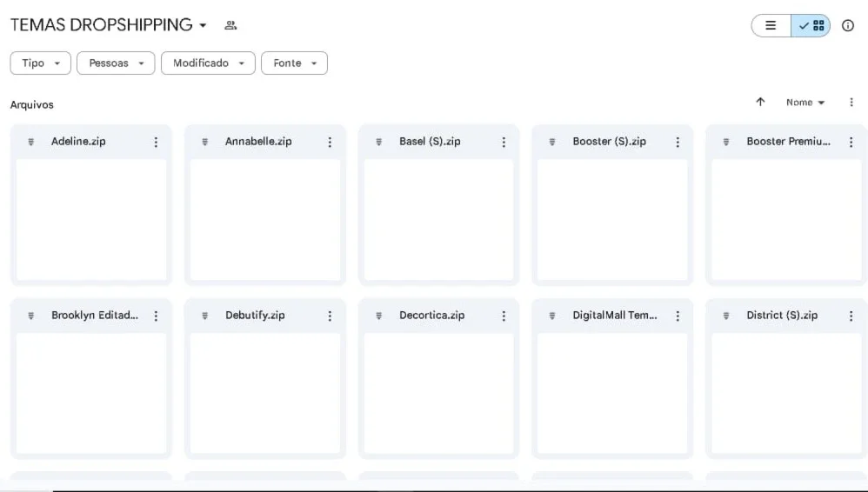This screenshot has width=868, height=492.
Task: Switch to grid layout view
Action: 811,25
